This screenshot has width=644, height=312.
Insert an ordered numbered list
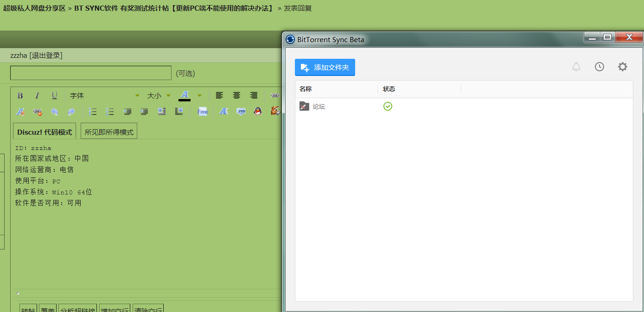click(93, 112)
